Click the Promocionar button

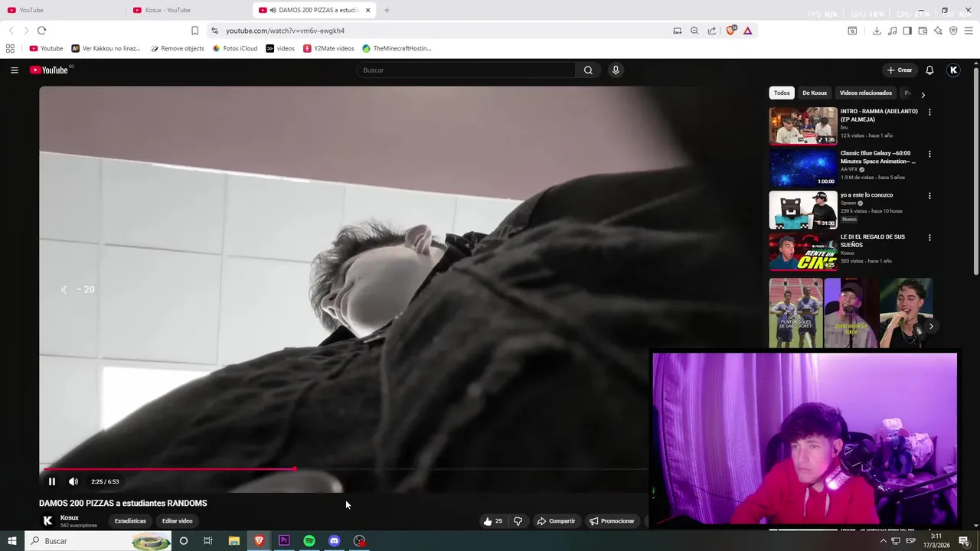pos(612,521)
